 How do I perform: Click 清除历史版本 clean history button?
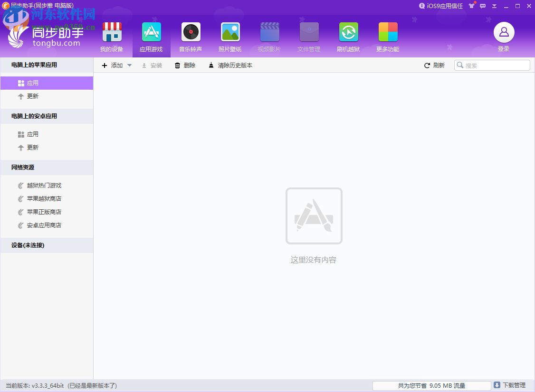click(230, 65)
